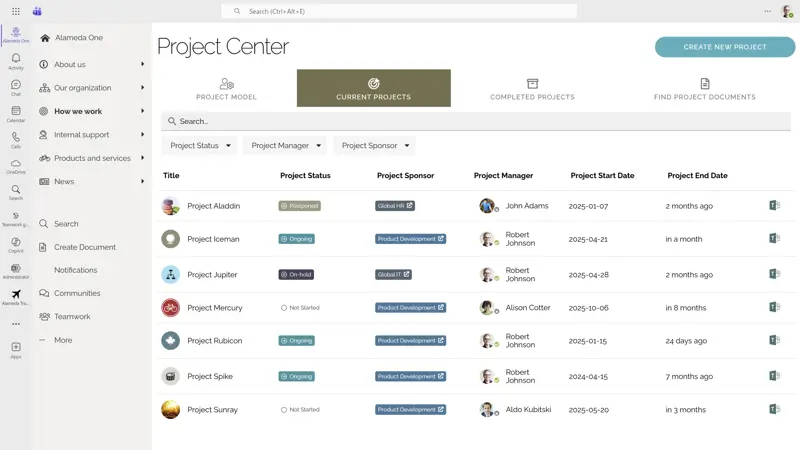Open Search magnifier in left rail

click(16, 192)
